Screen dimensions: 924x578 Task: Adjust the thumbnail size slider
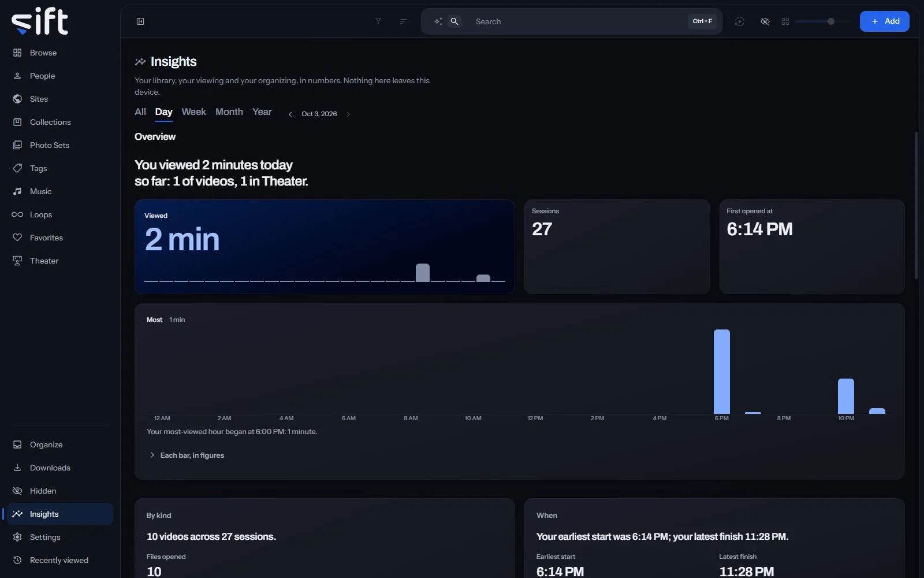[822, 21]
